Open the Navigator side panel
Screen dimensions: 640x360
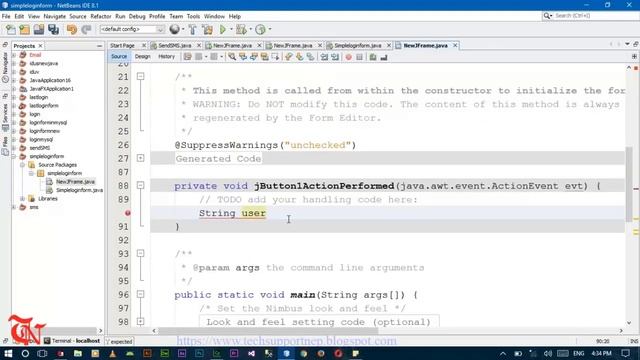pyautogui.click(x=5, y=67)
